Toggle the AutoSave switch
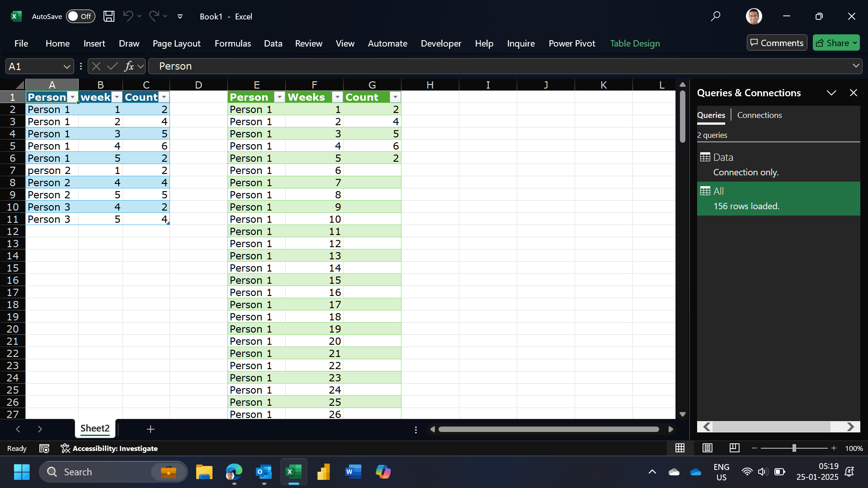Image resolution: width=868 pixels, height=488 pixels. (x=80, y=16)
